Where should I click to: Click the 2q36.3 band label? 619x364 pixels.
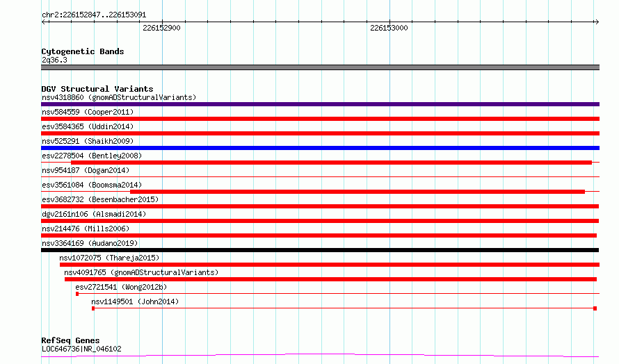tap(54, 60)
